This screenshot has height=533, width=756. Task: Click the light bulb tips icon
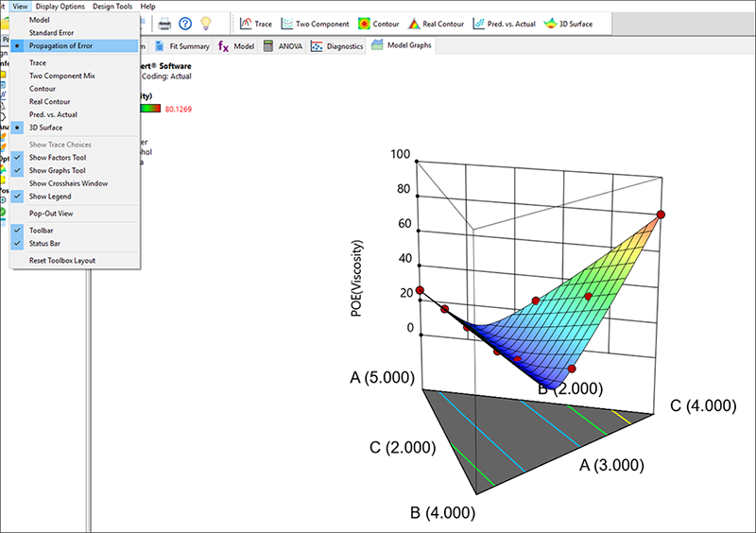tap(207, 24)
